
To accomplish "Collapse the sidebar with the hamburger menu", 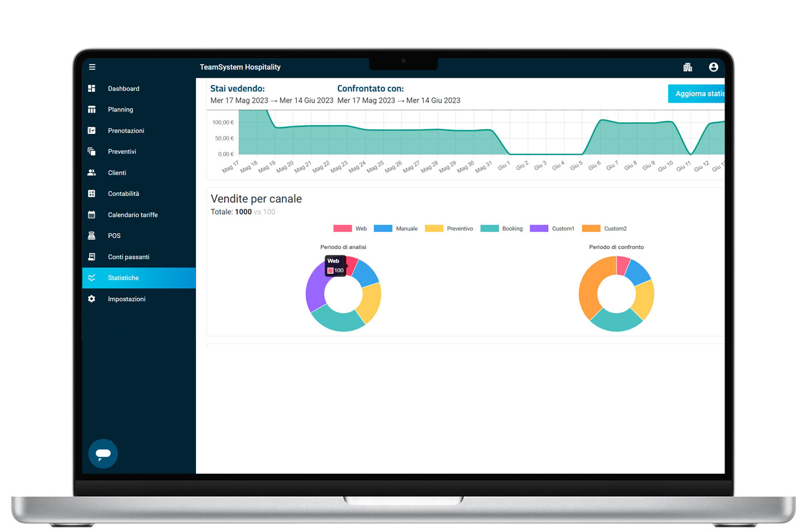I will (x=92, y=67).
